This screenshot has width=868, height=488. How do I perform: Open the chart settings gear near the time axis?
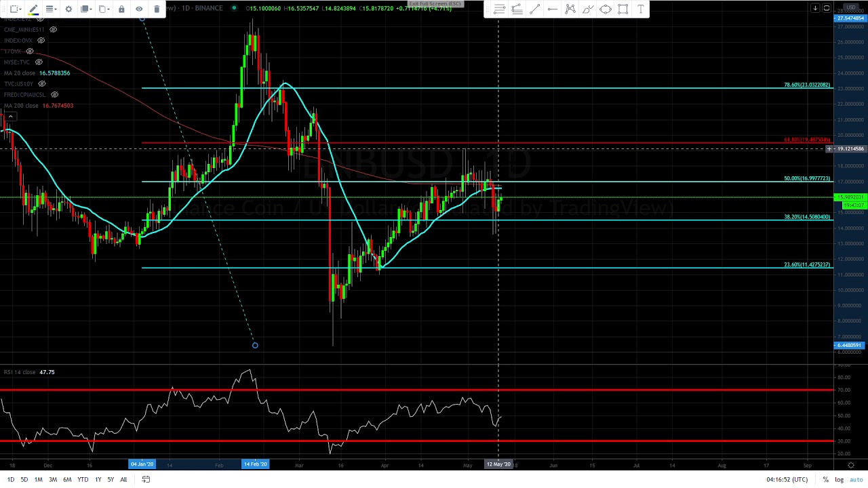point(851,465)
